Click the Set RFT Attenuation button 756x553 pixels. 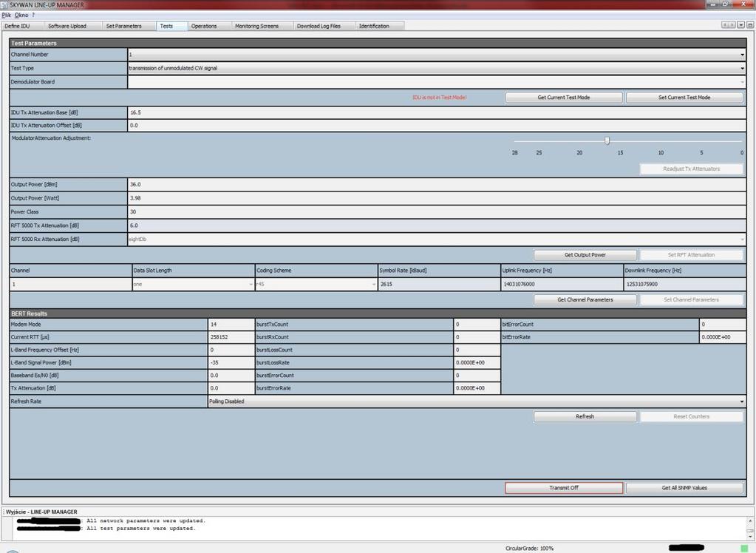tap(691, 255)
